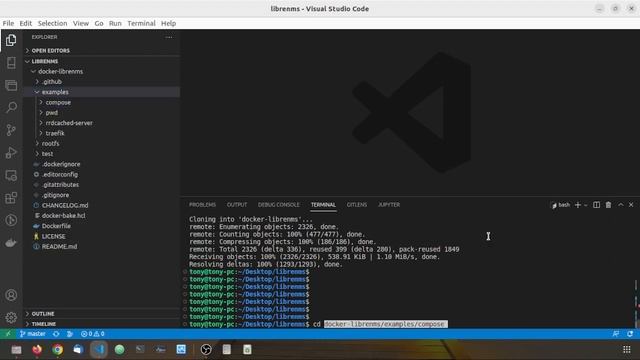Click errors and warnings count in status bar
The height and width of the screenshot is (360, 640).
(x=92, y=334)
